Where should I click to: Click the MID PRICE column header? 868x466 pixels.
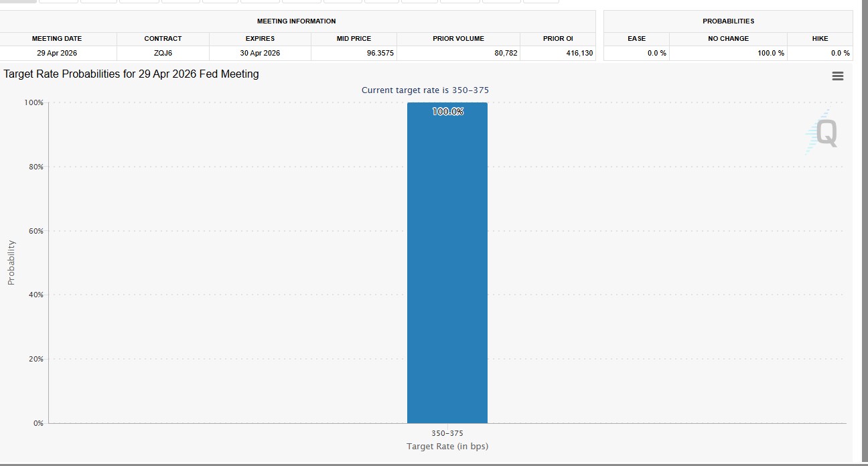pos(353,38)
